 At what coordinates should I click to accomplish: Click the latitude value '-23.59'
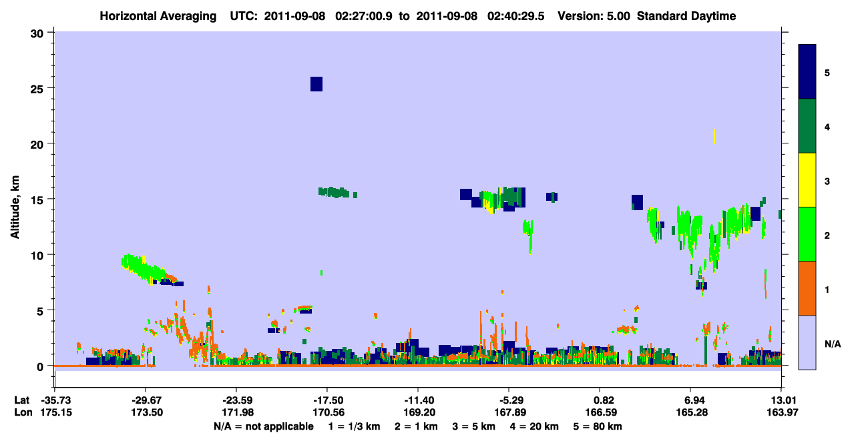pos(236,400)
